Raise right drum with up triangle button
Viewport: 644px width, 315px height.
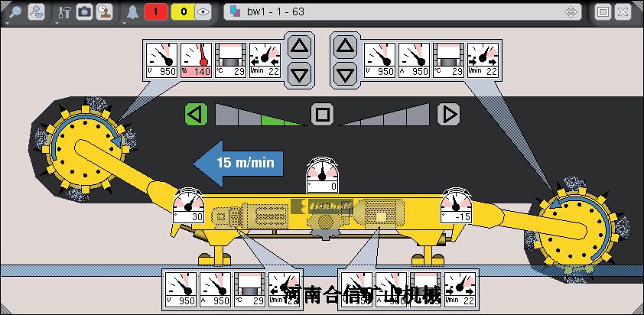pos(345,47)
